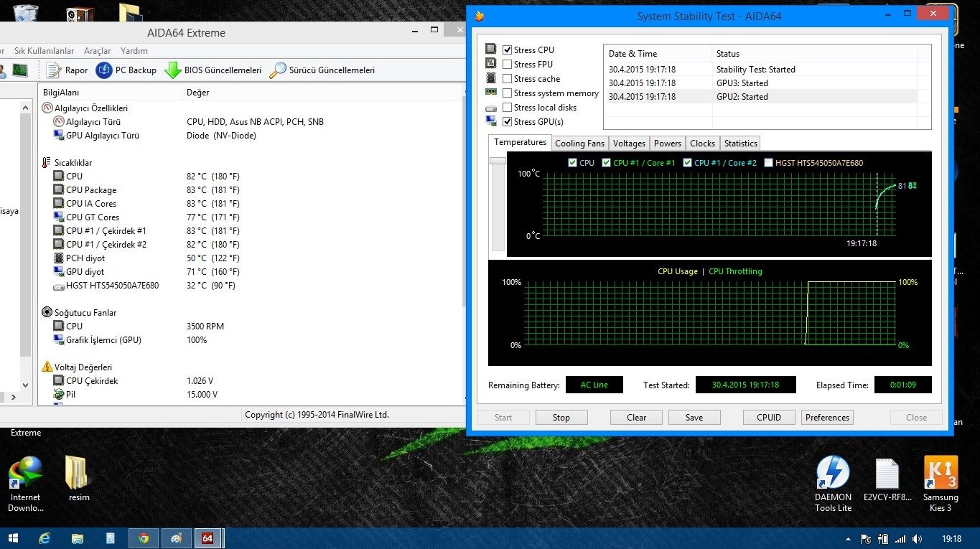Switch to the Cooling Fans tab
The height and width of the screenshot is (549, 980).
[580, 144]
